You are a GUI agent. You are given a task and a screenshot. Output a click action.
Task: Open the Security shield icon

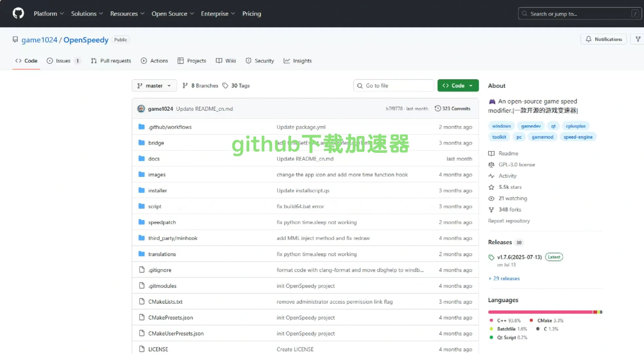248,61
